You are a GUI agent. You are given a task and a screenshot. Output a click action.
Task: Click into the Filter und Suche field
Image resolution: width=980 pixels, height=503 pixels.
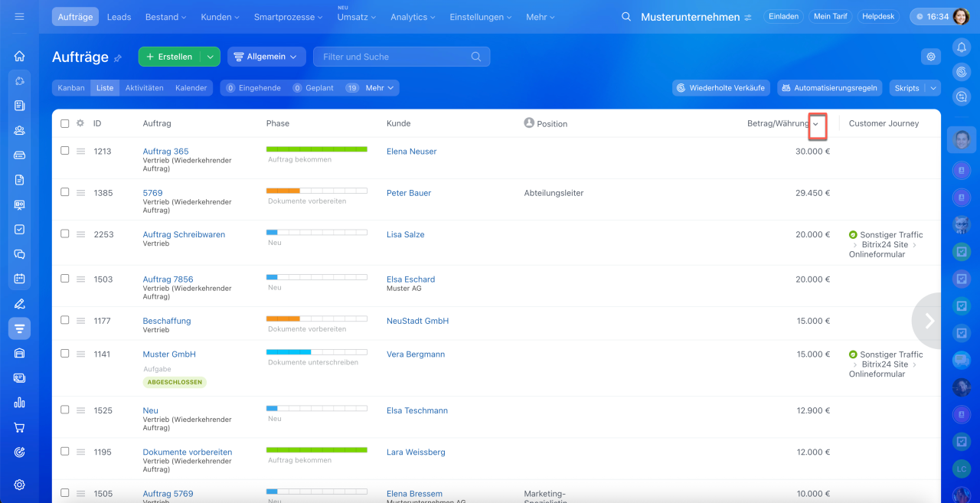394,57
